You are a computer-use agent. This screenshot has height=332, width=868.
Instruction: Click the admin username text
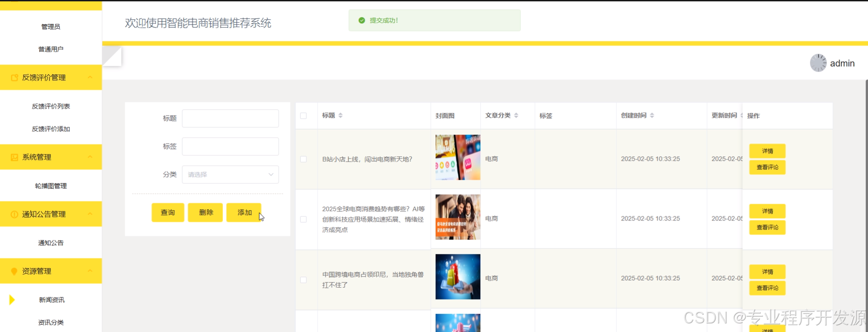pyautogui.click(x=842, y=63)
